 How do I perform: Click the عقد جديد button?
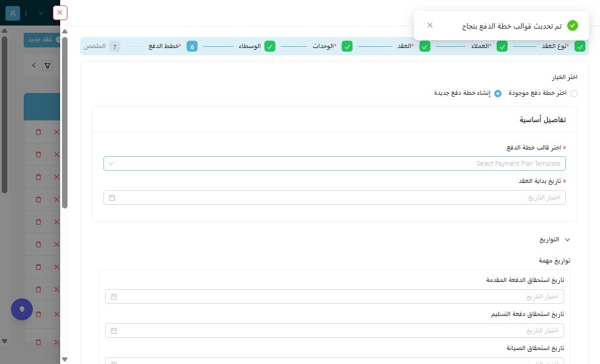42,39
